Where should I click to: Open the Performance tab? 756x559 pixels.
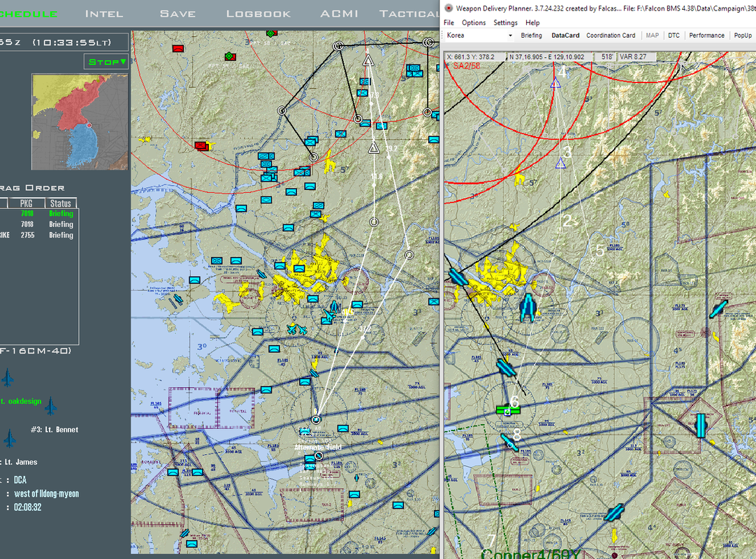click(x=706, y=35)
